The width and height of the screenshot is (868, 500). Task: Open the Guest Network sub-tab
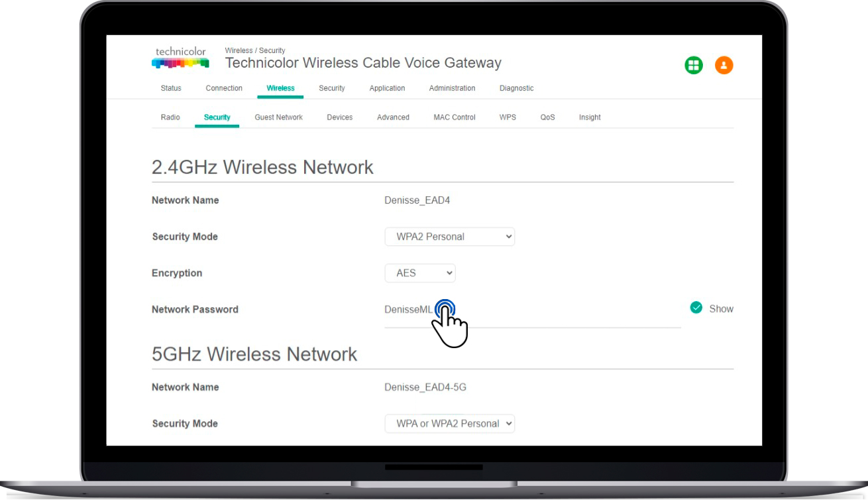pos(278,117)
